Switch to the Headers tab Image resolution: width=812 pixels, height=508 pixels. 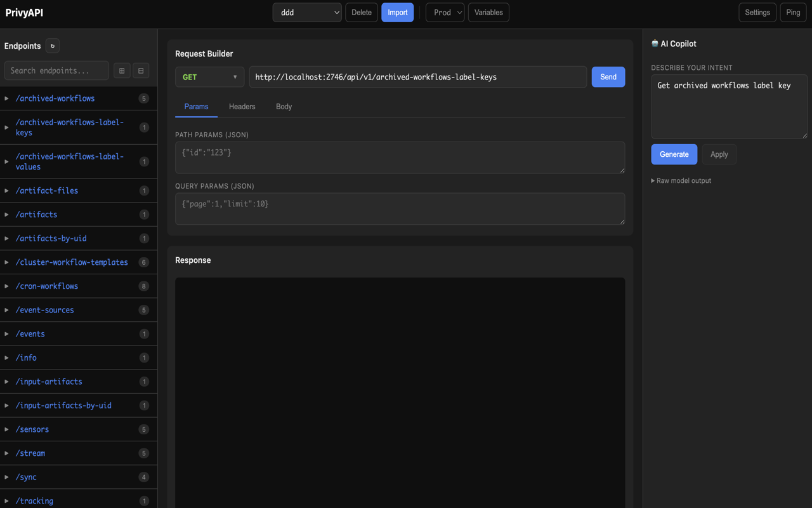pos(242,106)
